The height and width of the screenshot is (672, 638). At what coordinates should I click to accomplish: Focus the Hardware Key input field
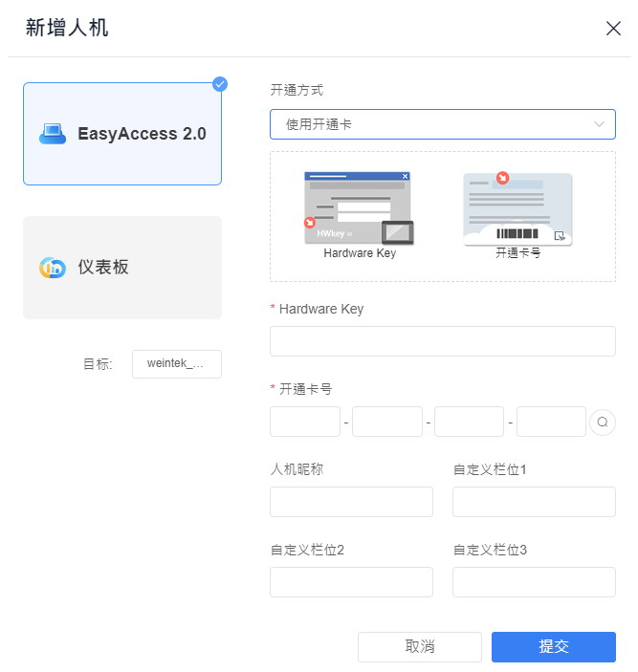click(443, 341)
